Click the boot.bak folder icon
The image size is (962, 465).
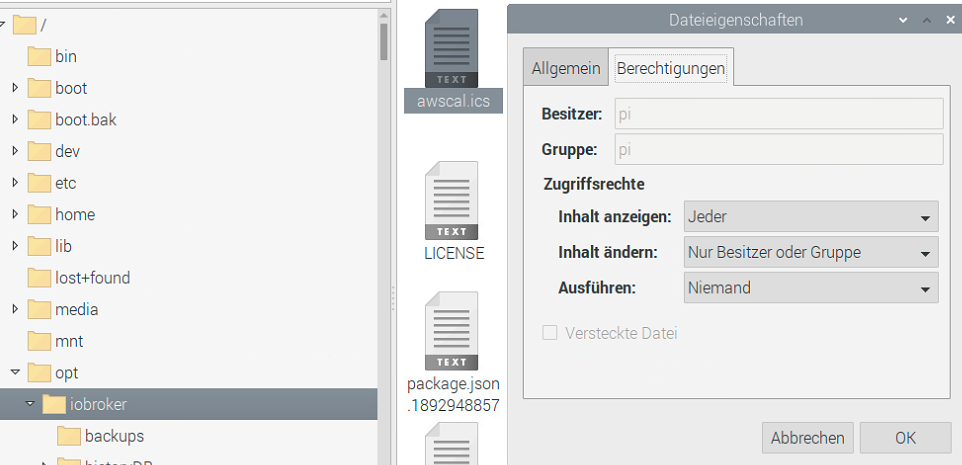pos(39,120)
